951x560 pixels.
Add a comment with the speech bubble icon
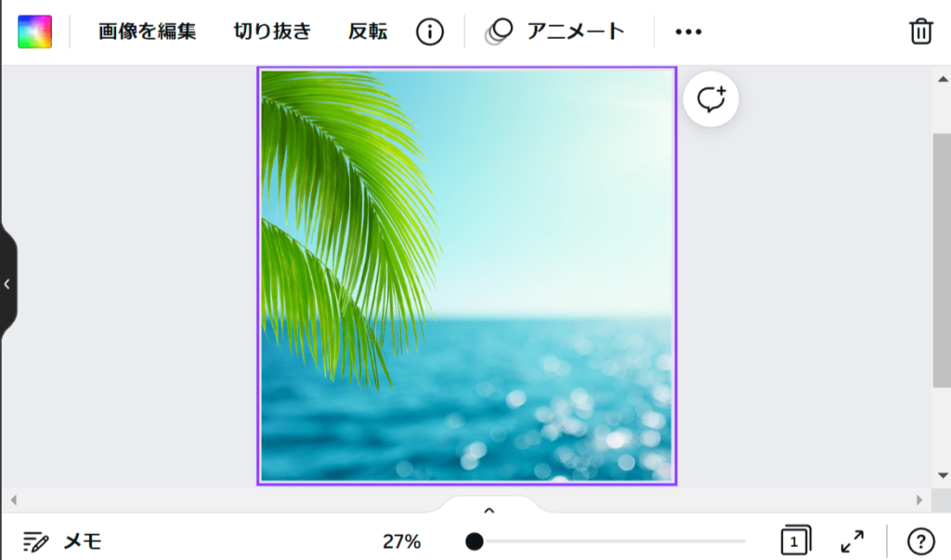[x=710, y=98]
